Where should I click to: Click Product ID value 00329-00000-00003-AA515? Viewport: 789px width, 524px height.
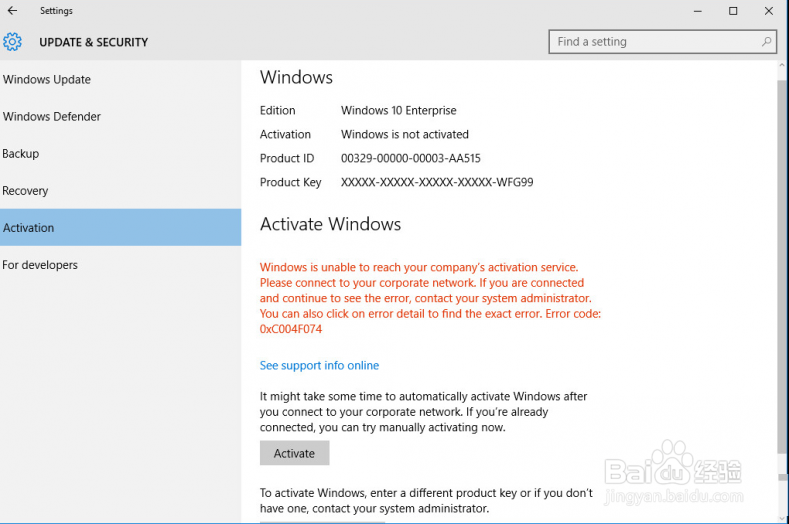(411, 159)
